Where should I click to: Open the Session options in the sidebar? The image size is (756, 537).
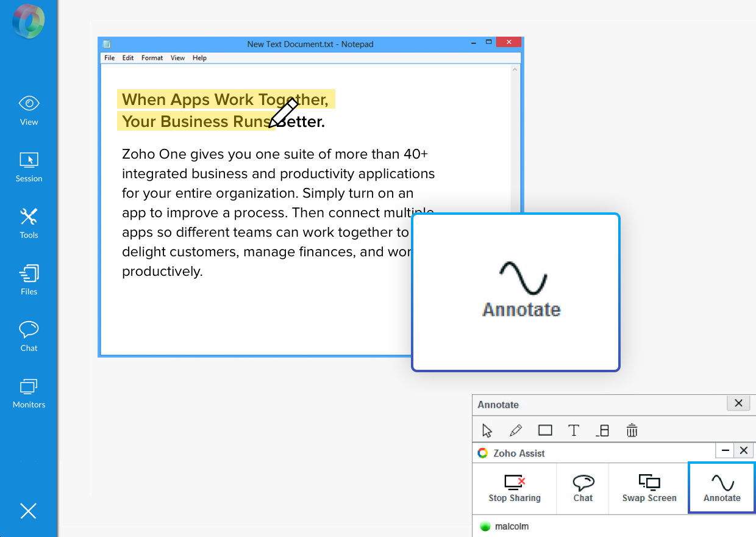coord(29,167)
